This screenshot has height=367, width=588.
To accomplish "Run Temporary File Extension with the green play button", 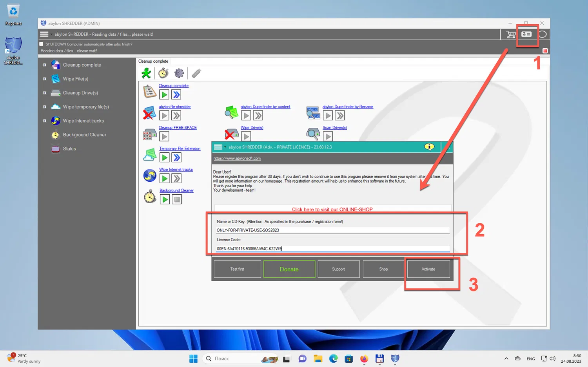I will [x=165, y=157].
